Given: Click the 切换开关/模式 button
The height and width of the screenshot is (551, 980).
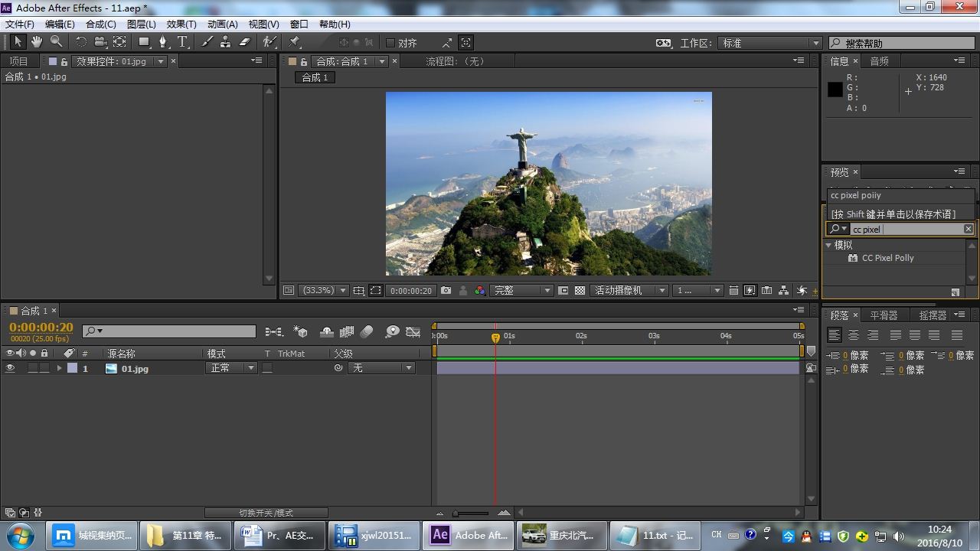Looking at the screenshot, I should pyautogui.click(x=266, y=513).
